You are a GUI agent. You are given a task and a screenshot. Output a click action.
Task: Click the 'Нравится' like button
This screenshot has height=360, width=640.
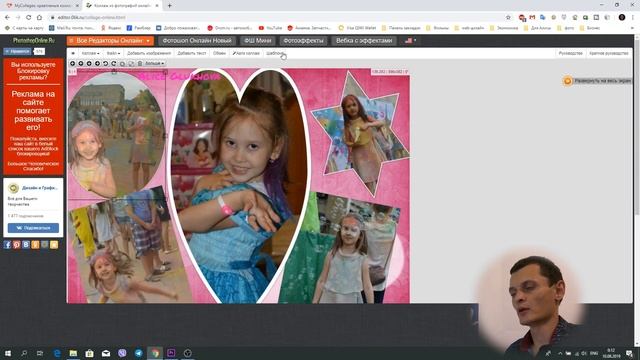point(17,51)
